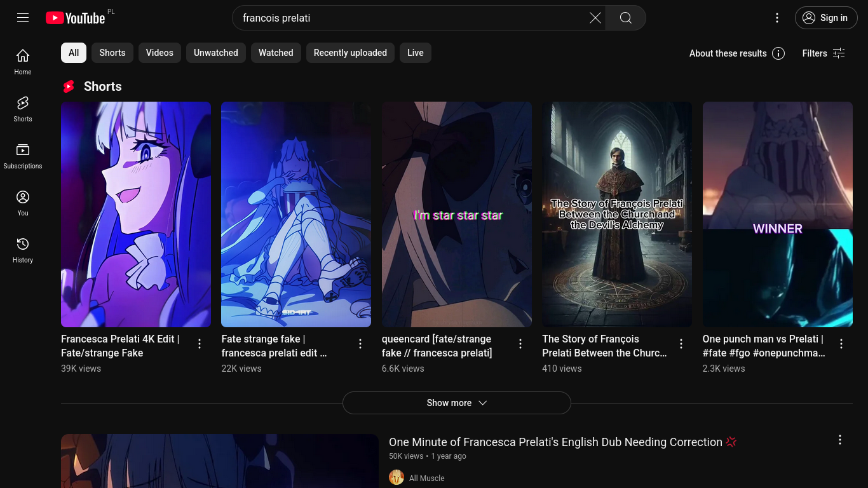The height and width of the screenshot is (488, 868).
Task: Clear the search query with the X
Action: coord(595,18)
